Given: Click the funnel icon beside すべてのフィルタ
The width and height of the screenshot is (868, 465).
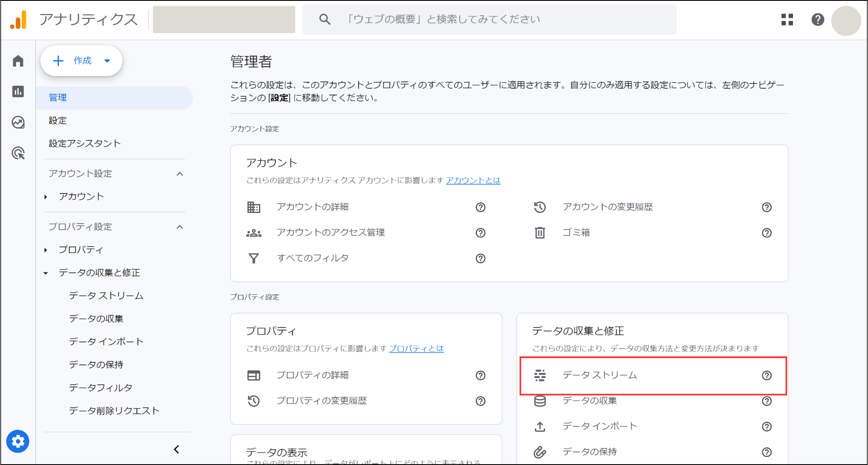Looking at the screenshot, I should pos(253,258).
